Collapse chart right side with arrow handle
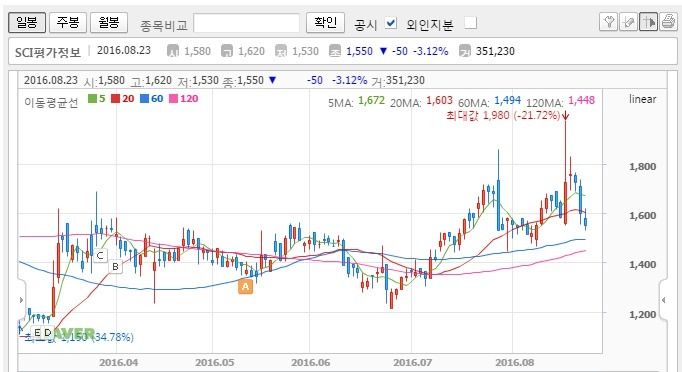Viewport: 682px width, 372px height. [x=664, y=300]
